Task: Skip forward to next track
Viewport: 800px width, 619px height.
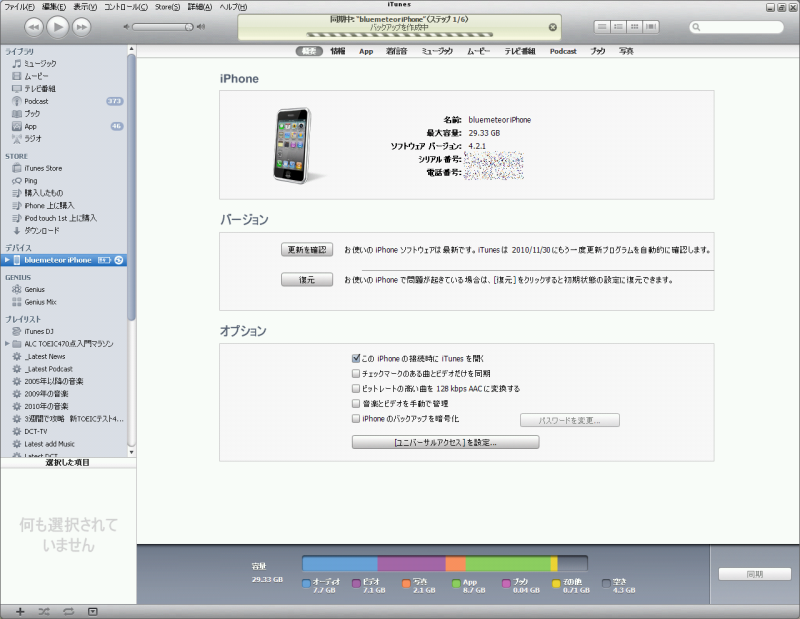Action: [82, 27]
